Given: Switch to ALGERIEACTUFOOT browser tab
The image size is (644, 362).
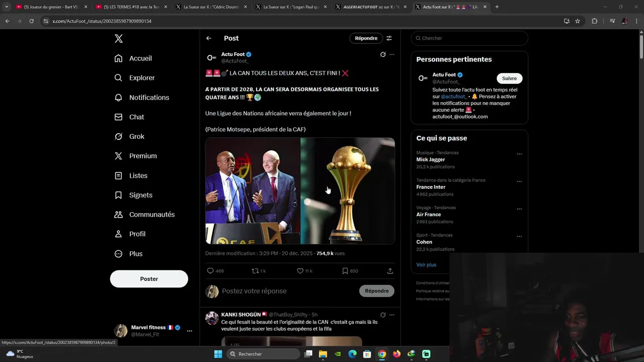Looking at the screenshot, I should (x=370, y=7).
